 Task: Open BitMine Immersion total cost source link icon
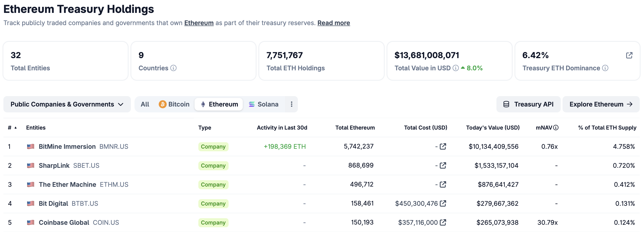coord(443,147)
